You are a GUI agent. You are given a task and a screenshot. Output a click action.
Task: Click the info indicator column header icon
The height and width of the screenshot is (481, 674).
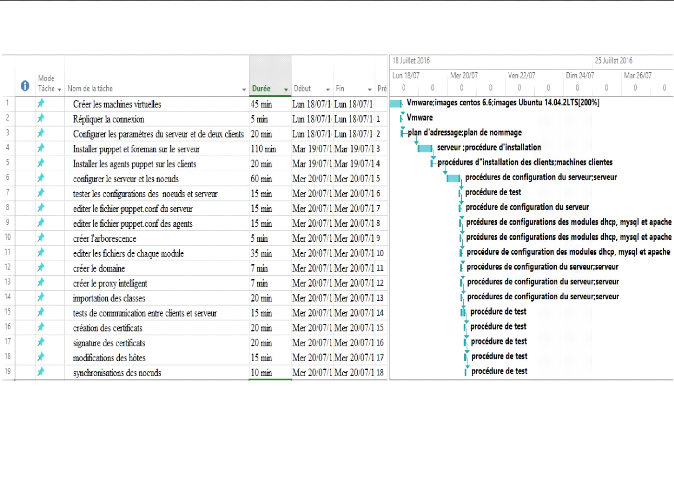point(25,87)
